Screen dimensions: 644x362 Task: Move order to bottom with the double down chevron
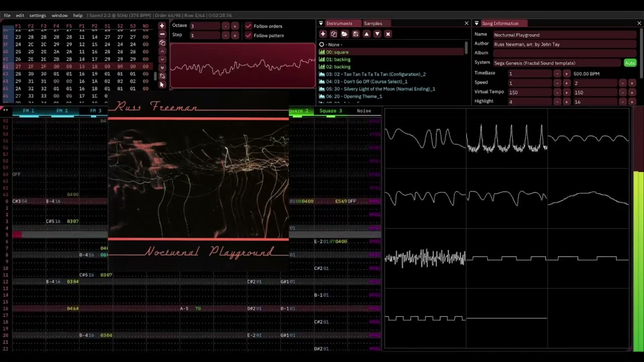162,68
